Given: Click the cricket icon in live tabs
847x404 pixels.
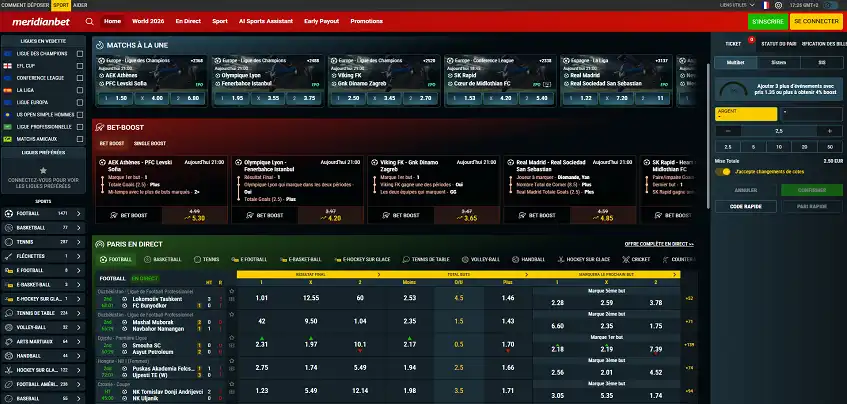Looking at the screenshot, I should point(626,260).
